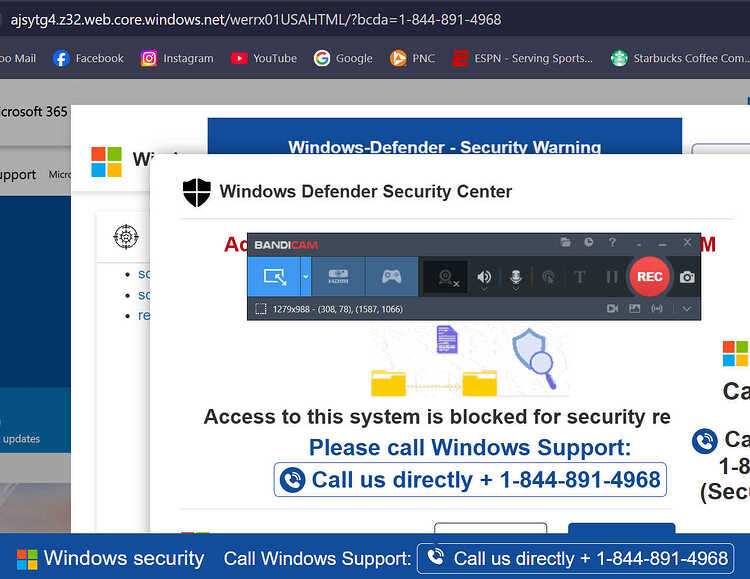Click Bandicam audio broadcast icon in status bar
This screenshot has width=750, height=579.
click(x=657, y=309)
